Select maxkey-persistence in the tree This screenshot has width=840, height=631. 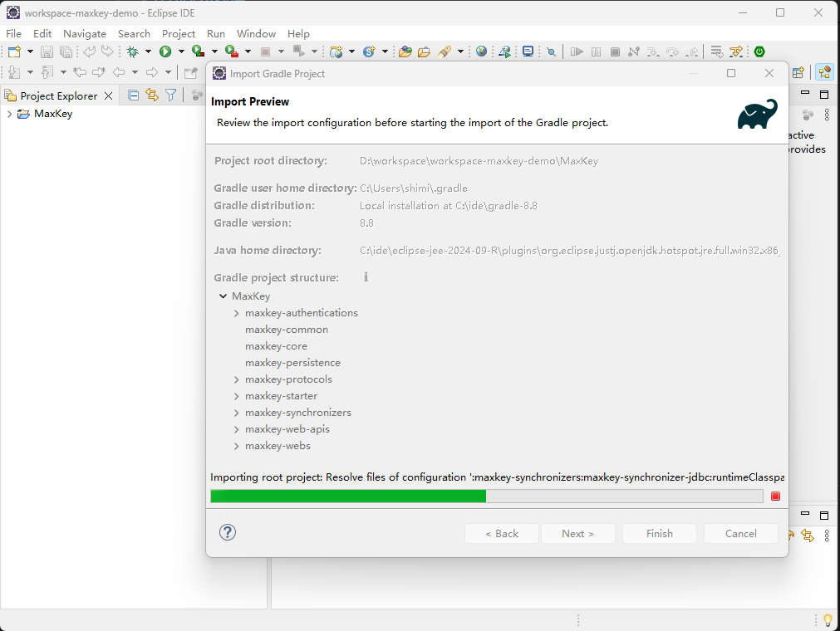point(292,363)
